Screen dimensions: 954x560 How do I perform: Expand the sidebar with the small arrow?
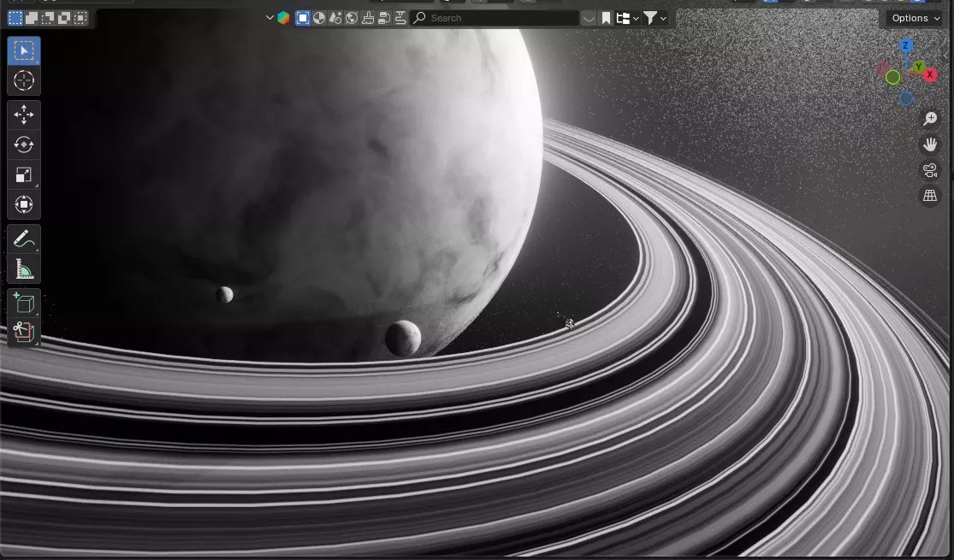pyautogui.click(x=945, y=56)
